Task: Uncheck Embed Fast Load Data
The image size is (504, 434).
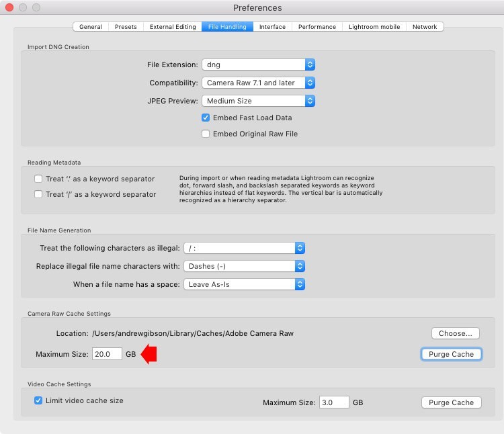Action: 206,118
